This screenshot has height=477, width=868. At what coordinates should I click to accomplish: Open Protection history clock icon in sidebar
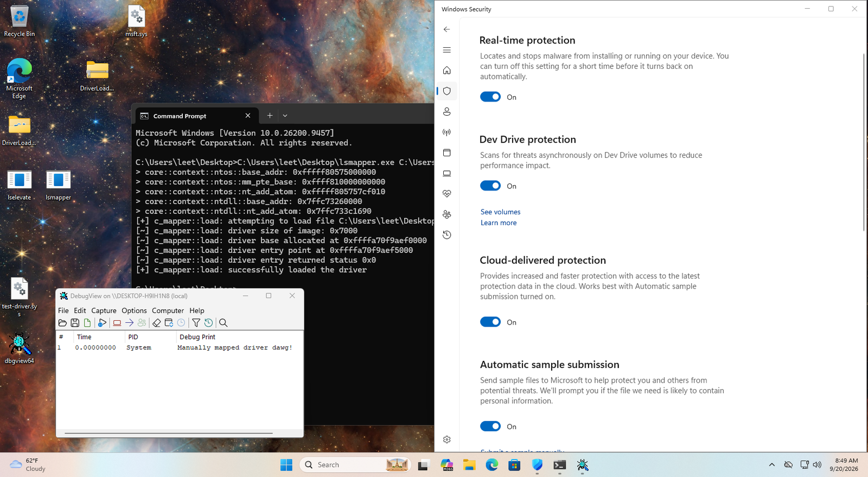click(447, 235)
